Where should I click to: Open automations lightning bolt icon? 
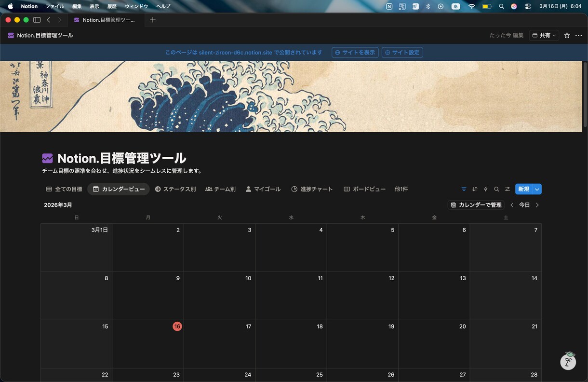[486, 189]
